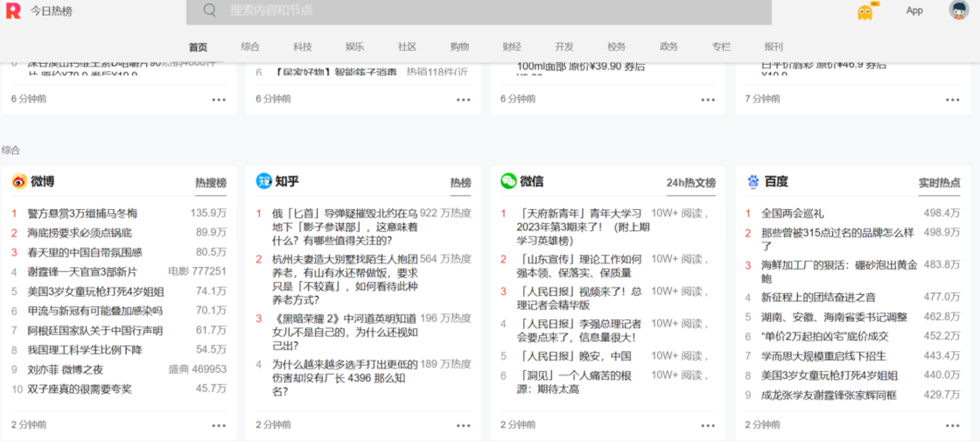Open Weibo topic 双子座真的很需要夸奖

click(80, 389)
